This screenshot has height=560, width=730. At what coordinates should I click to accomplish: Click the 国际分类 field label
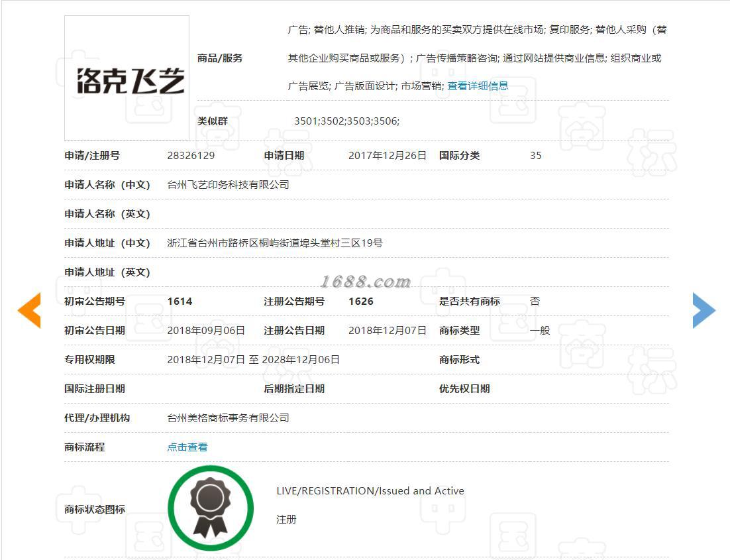coord(460,156)
